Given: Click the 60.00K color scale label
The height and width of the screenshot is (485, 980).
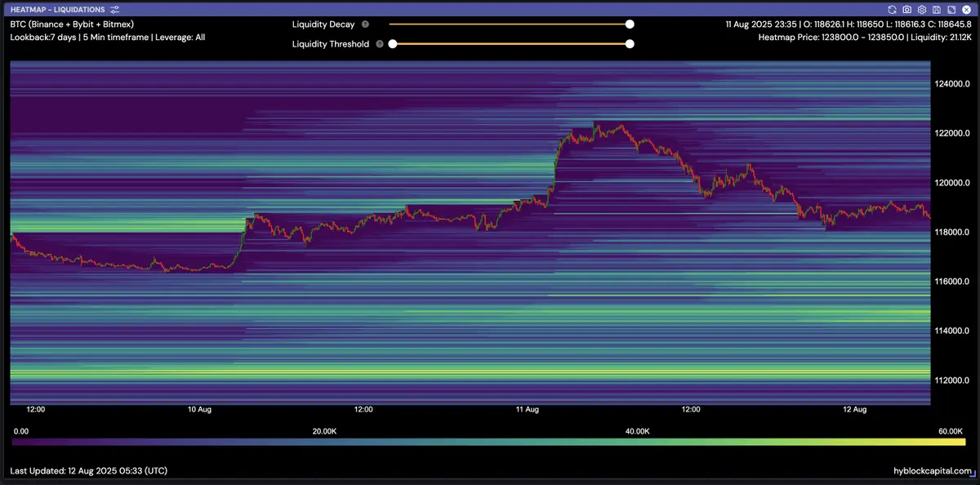Looking at the screenshot, I should pos(951,430).
